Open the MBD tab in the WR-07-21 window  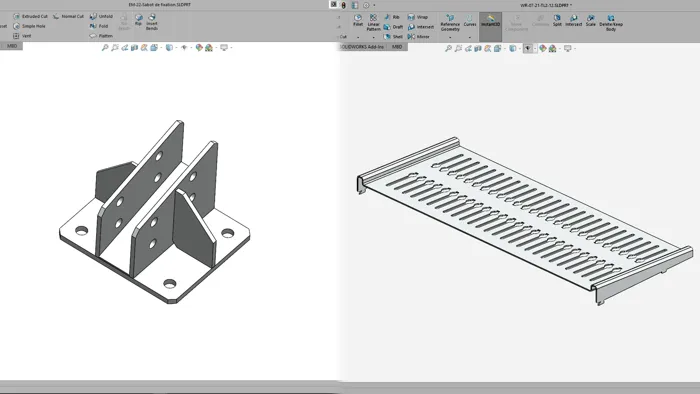tap(397, 47)
